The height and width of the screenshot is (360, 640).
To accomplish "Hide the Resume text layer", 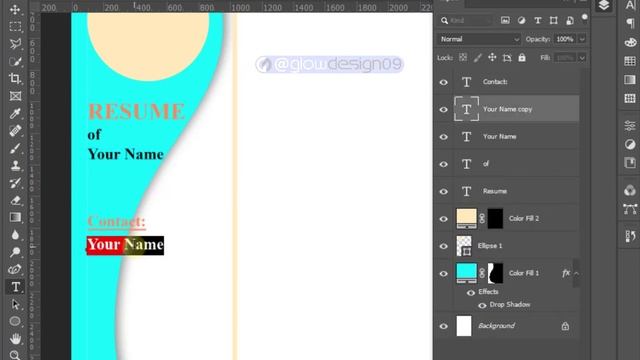I will tap(444, 191).
